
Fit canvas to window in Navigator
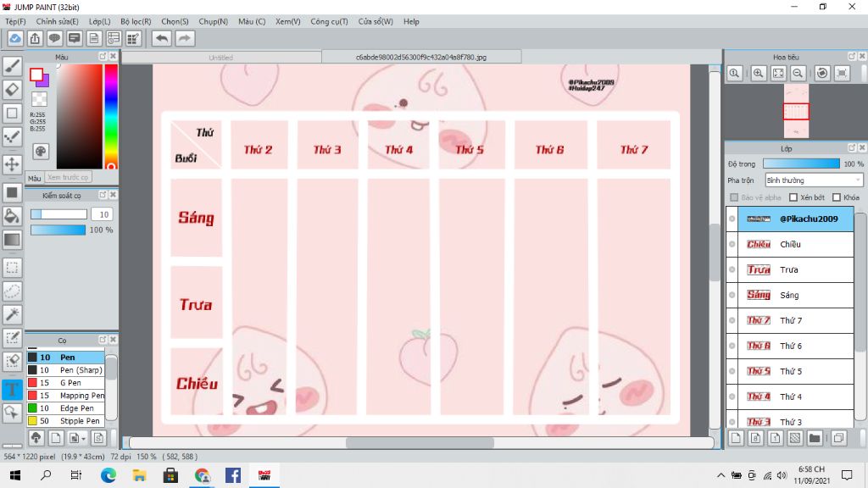pyautogui.click(x=778, y=73)
